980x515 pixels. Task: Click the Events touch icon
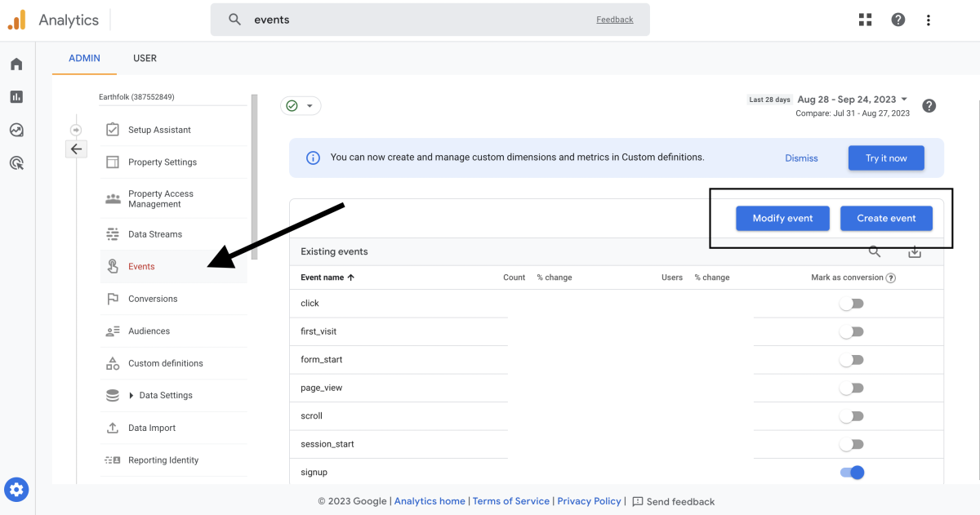[x=113, y=267]
